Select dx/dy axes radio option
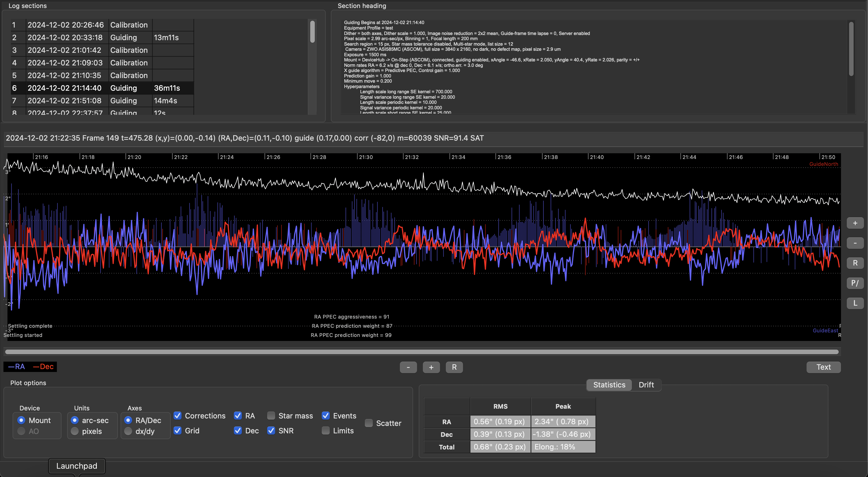This screenshot has width=868, height=477. (128, 431)
